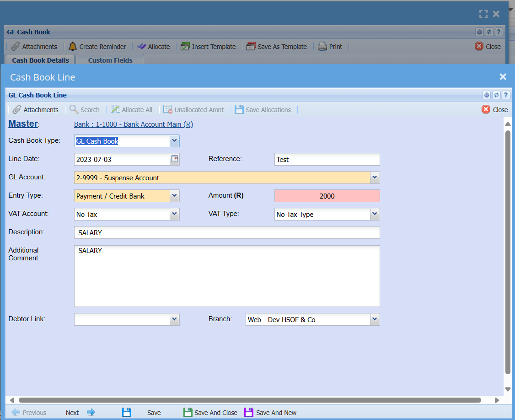
Task: Click the Attachments paperclip in Cash Book Line toolbar
Action: coord(17,110)
